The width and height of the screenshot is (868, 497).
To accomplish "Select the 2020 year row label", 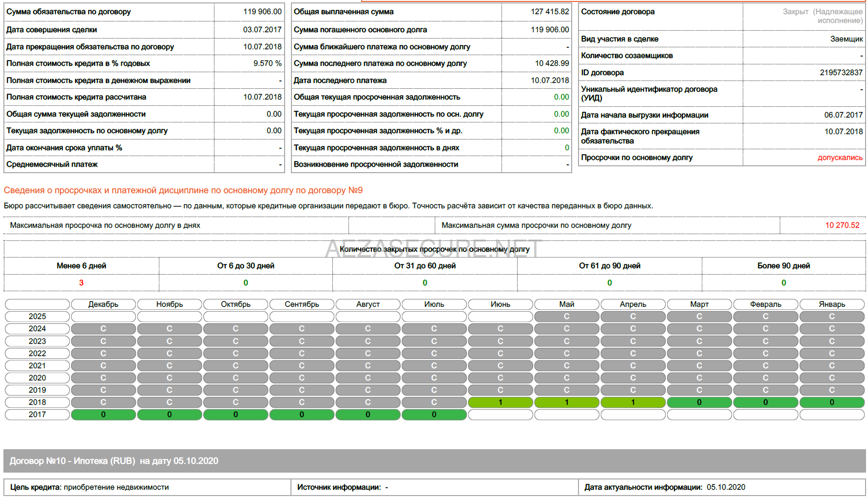I will click(x=38, y=378).
